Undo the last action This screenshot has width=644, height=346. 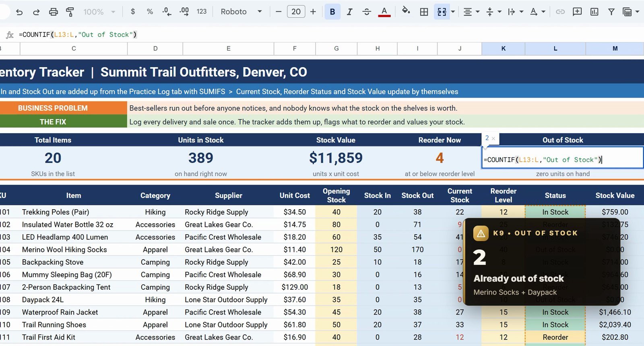pyautogui.click(x=19, y=12)
